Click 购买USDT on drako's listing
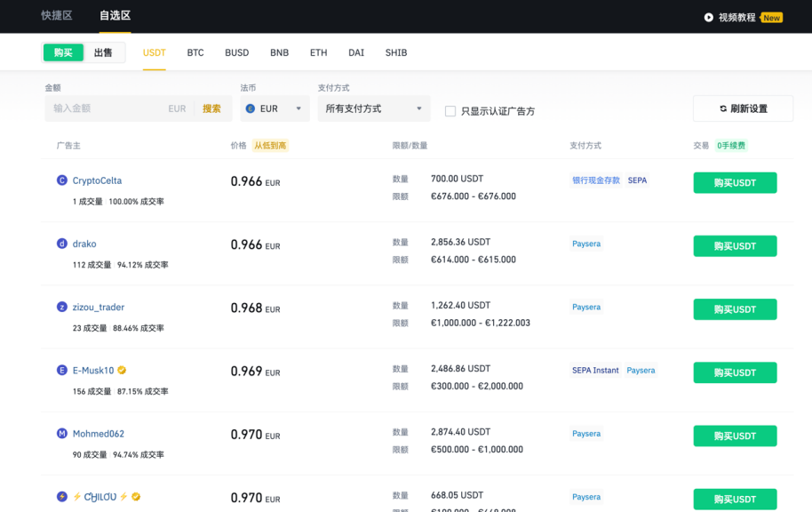This screenshot has height=512, width=812. (735, 245)
